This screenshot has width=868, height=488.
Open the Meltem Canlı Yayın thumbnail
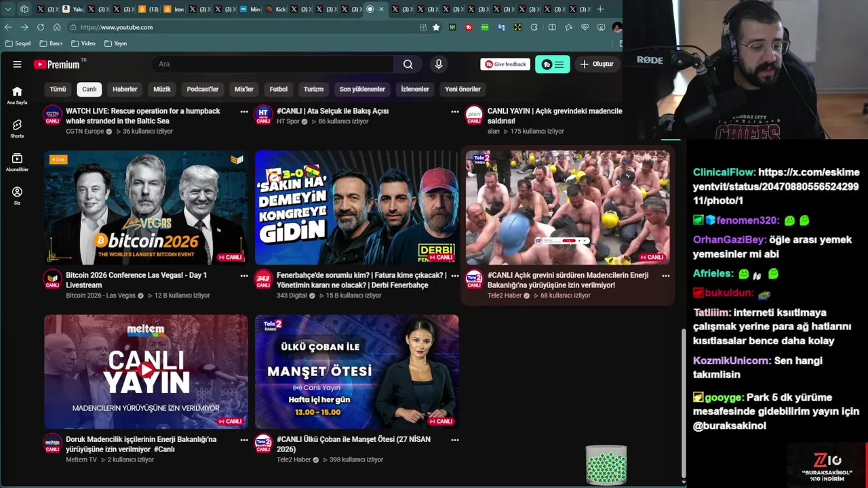pos(146,371)
